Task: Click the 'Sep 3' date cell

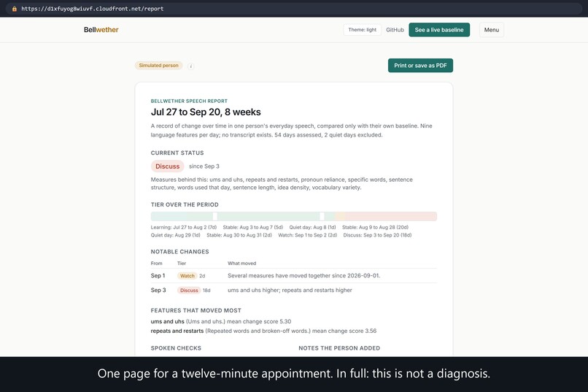Action: coord(158,290)
